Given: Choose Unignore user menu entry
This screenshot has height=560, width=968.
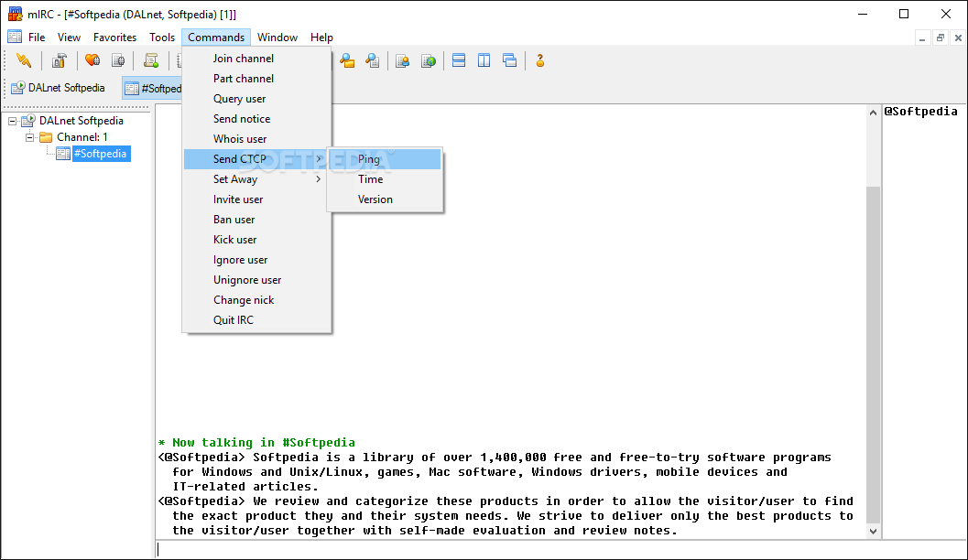Looking at the screenshot, I should pos(256,280).
